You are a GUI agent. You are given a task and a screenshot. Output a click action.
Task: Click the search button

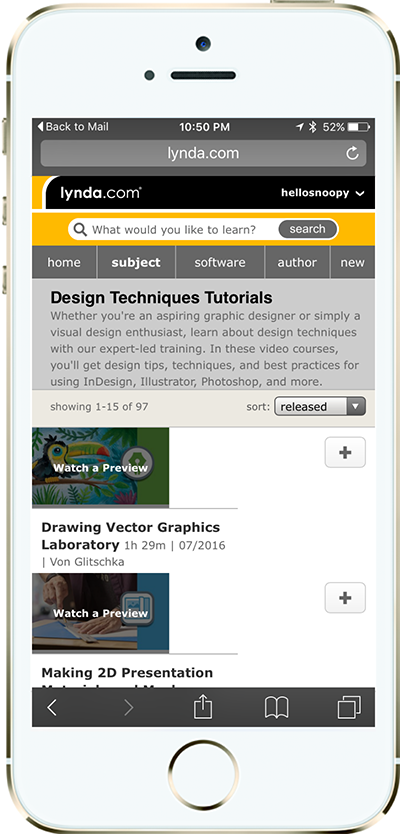[x=307, y=229]
